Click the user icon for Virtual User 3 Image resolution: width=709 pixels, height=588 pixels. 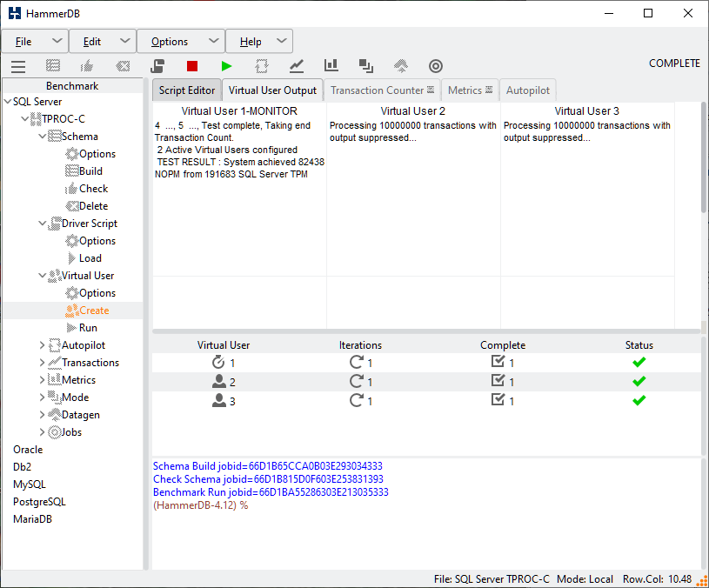pos(219,400)
